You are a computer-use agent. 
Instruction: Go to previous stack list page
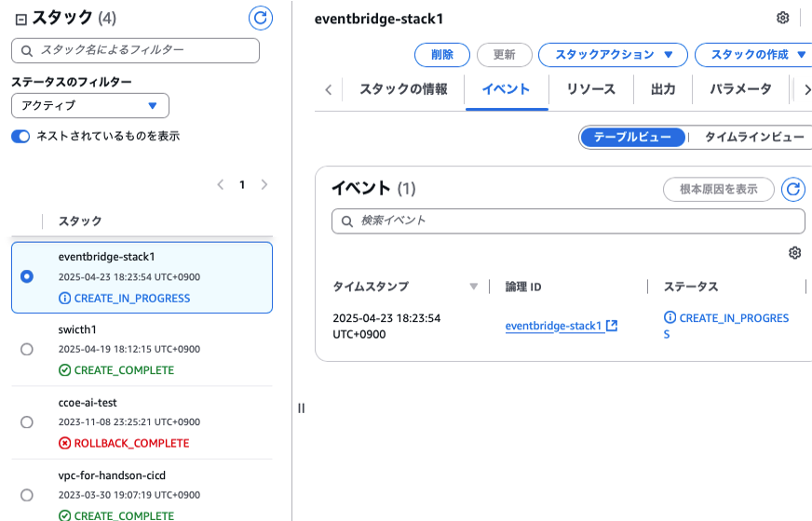[x=221, y=185]
